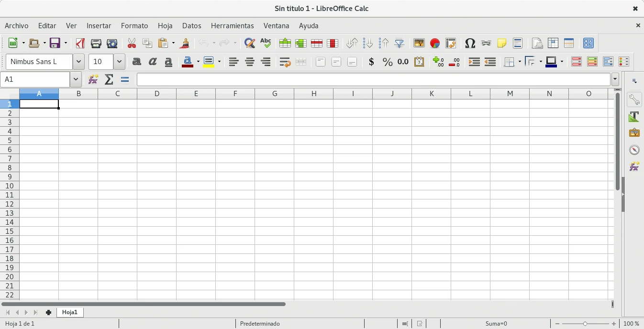Image resolution: width=644 pixels, height=329 pixels.
Task: Toggle bold formatting
Action: pyautogui.click(x=137, y=62)
